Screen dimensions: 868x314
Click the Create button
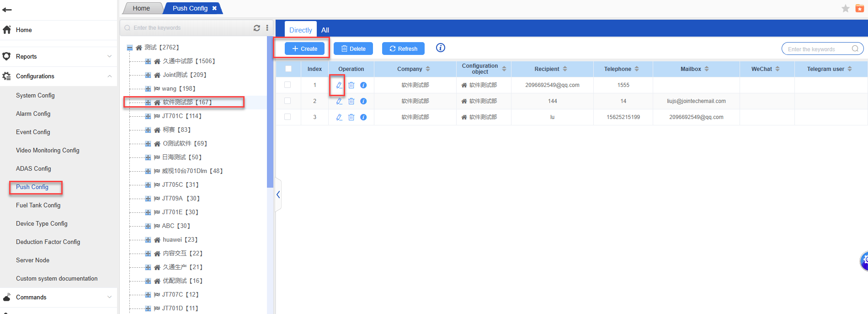pyautogui.click(x=304, y=49)
